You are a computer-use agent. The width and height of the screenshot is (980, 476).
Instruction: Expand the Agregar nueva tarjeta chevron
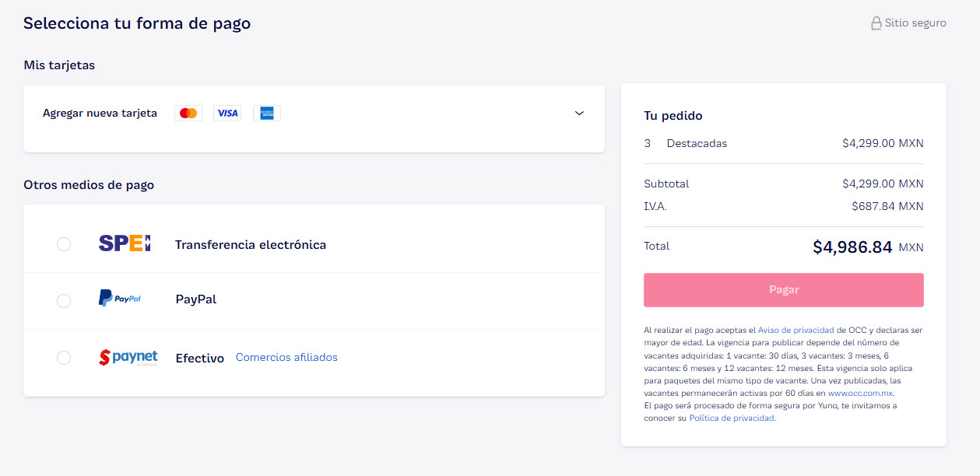[579, 114]
